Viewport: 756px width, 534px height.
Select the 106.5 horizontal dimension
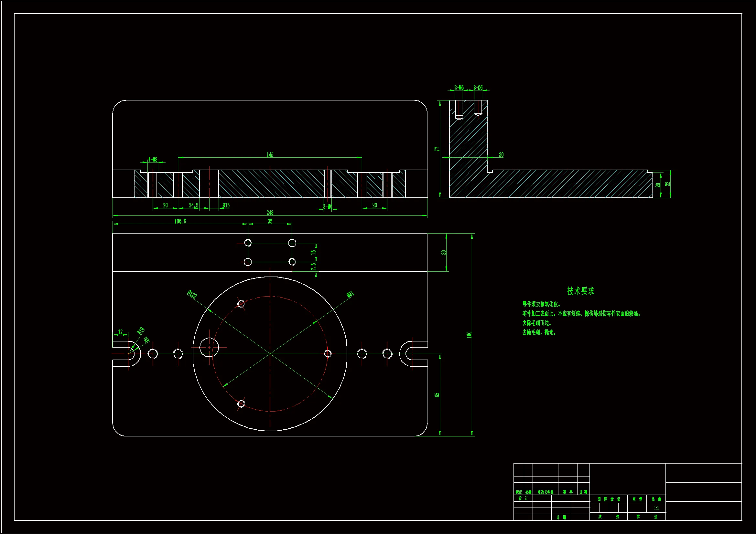coord(180,221)
